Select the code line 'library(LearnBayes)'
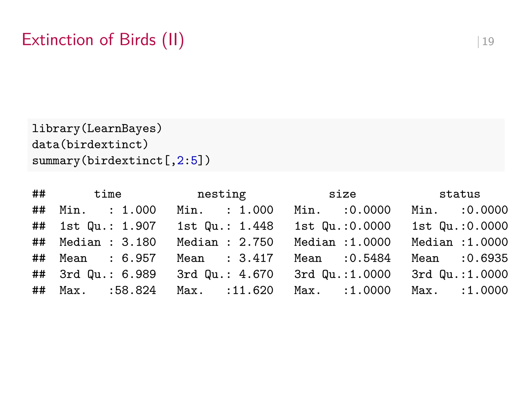Screen dimensions: 532x399 click(97, 129)
